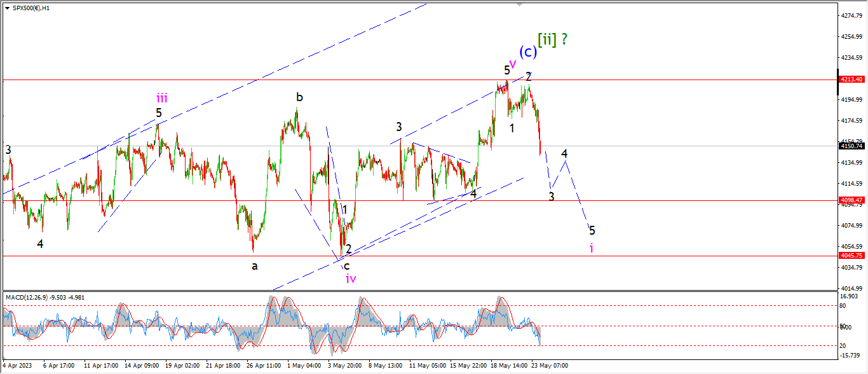Select the magenta iv wave label
The width and height of the screenshot is (868, 374).
point(351,279)
